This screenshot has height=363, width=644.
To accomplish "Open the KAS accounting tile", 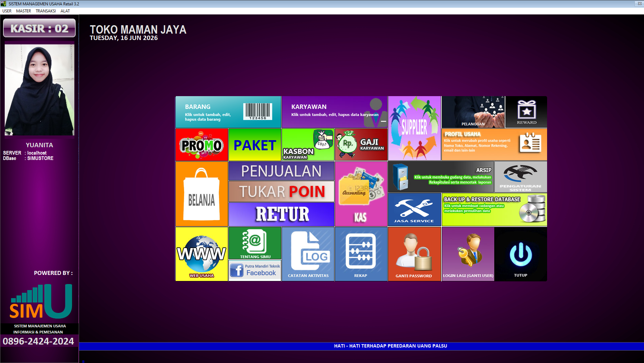I will pos(361,194).
